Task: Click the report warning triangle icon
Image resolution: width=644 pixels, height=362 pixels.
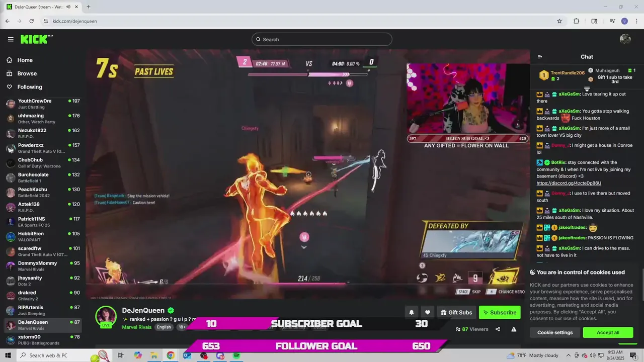Action: [x=514, y=329]
